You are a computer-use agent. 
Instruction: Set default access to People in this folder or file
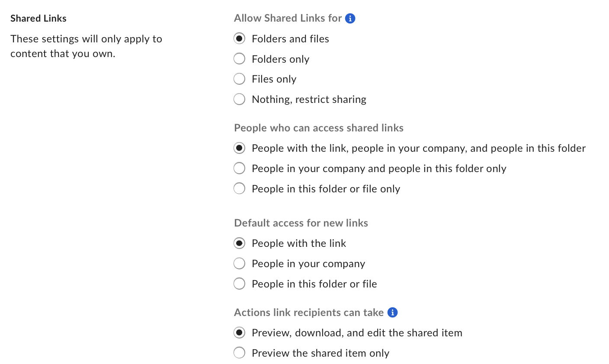click(239, 284)
